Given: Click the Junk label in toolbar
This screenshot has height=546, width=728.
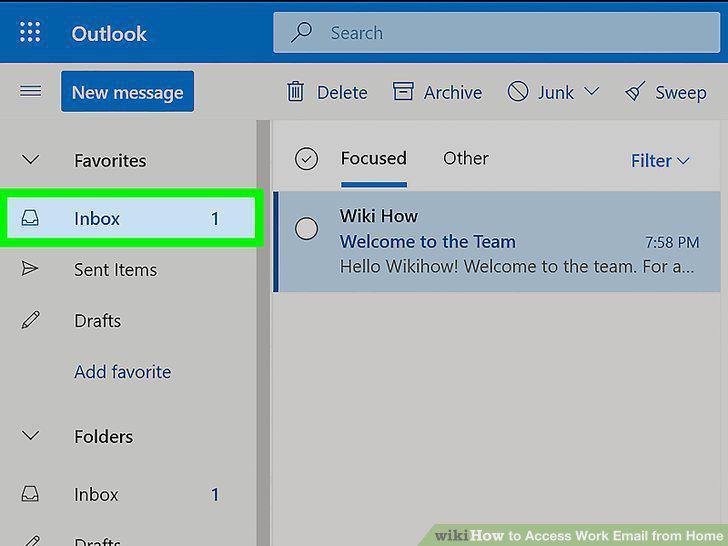Looking at the screenshot, I should [x=556, y=93].
